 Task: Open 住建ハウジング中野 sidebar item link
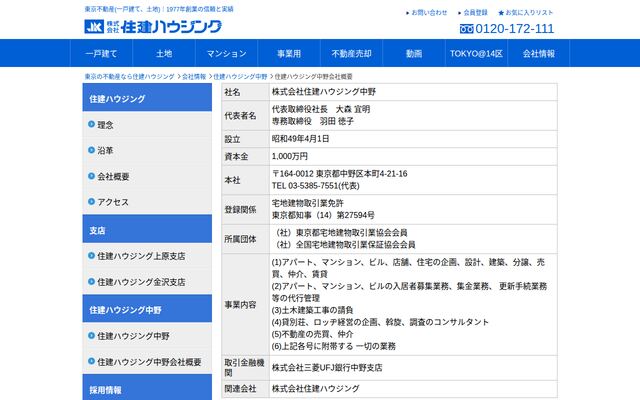click(x=133, y=336)
